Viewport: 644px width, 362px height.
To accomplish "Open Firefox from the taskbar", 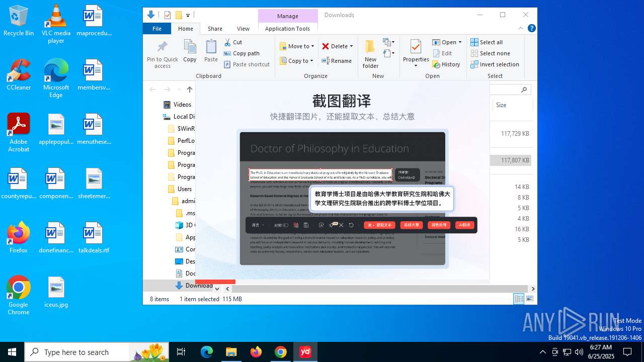I will pos(256,352).
